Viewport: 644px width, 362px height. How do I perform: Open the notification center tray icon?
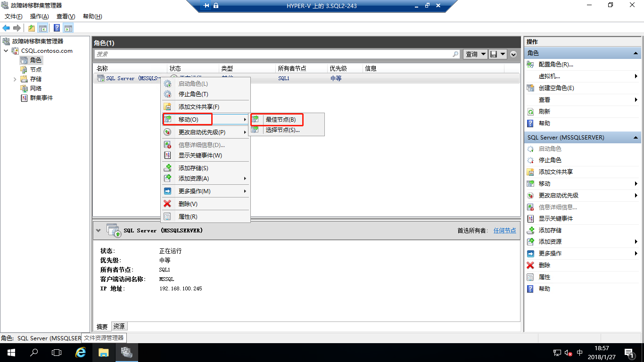tap(628, 353)
